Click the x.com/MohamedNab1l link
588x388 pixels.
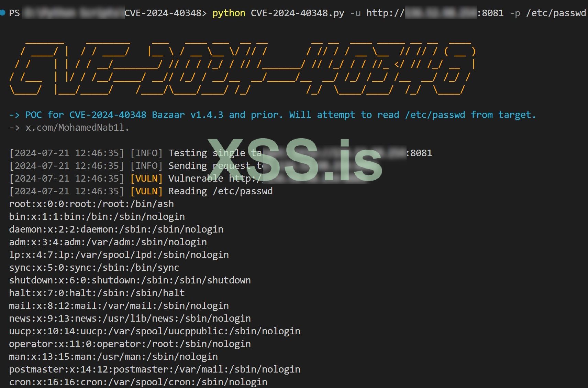pyautogui.click(x=77, y=128)
